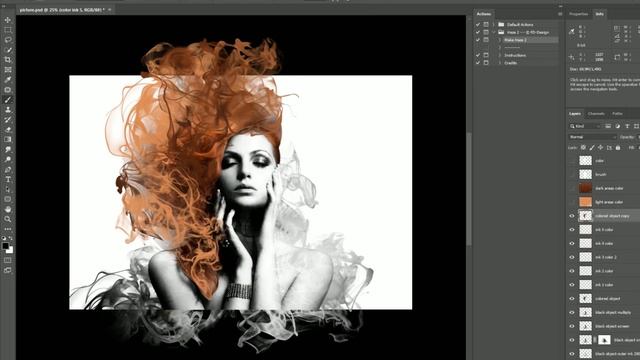
Task: Reset to default foreground and background colors
Action: pos(4,238)
